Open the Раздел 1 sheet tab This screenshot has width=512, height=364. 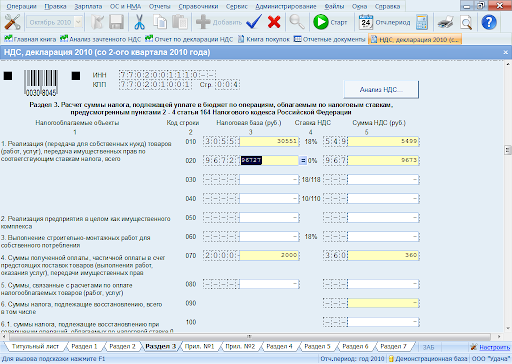click(x=84, y=347)
